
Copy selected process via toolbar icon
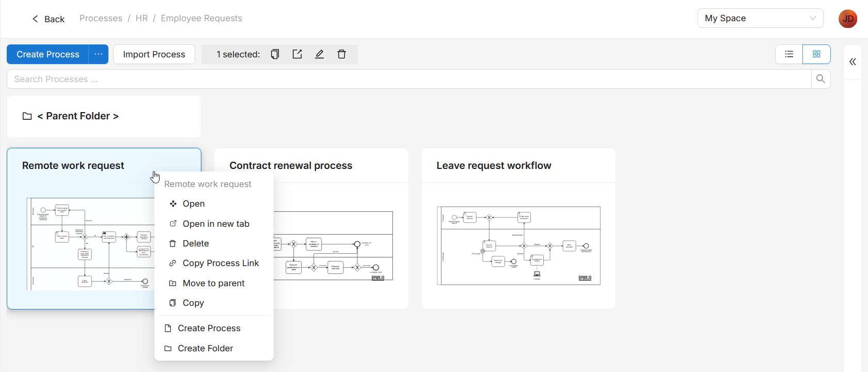(275, 54)
